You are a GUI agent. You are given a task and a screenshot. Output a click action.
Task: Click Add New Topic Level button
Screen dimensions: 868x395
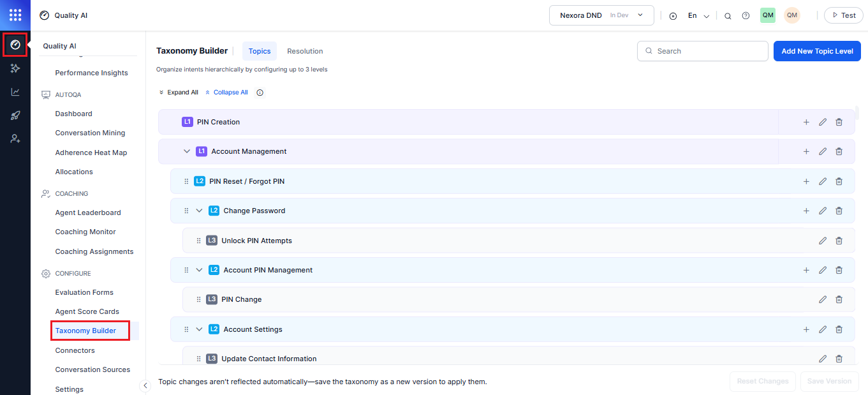817,51
